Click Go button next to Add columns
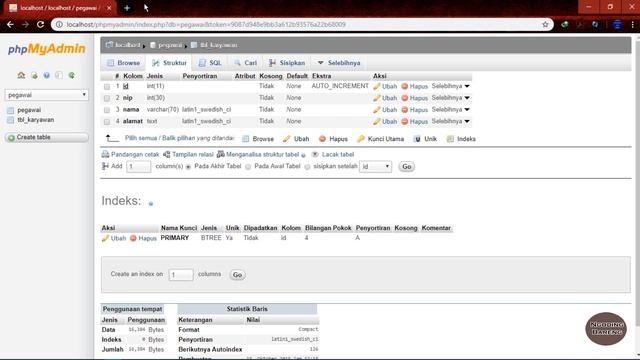Screen dimensions: 640x360 click(407, 167)
